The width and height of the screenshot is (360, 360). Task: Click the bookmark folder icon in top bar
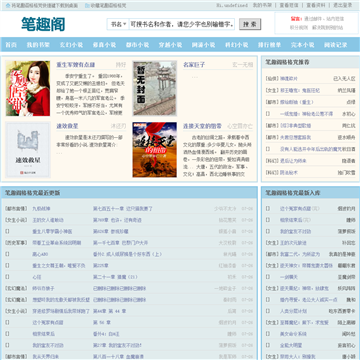pyautogui.click(x=87, y=6)
